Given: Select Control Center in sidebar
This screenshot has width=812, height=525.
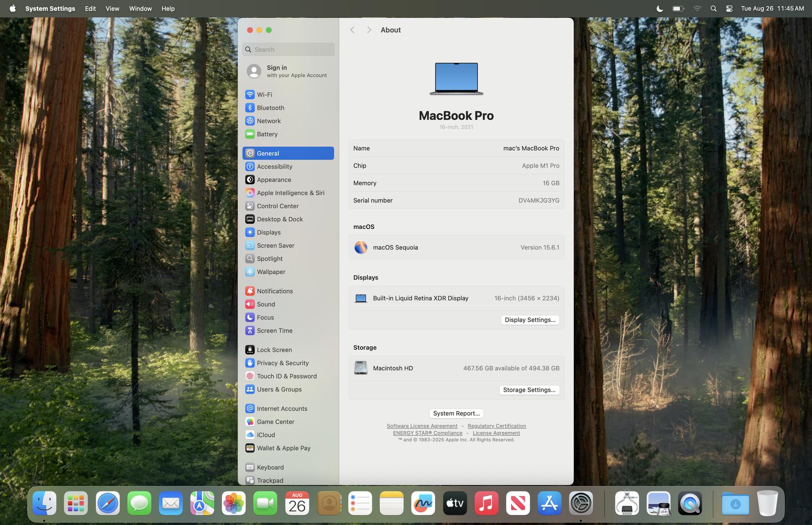Looking at the screenshot, I should (x=288, y=206).
